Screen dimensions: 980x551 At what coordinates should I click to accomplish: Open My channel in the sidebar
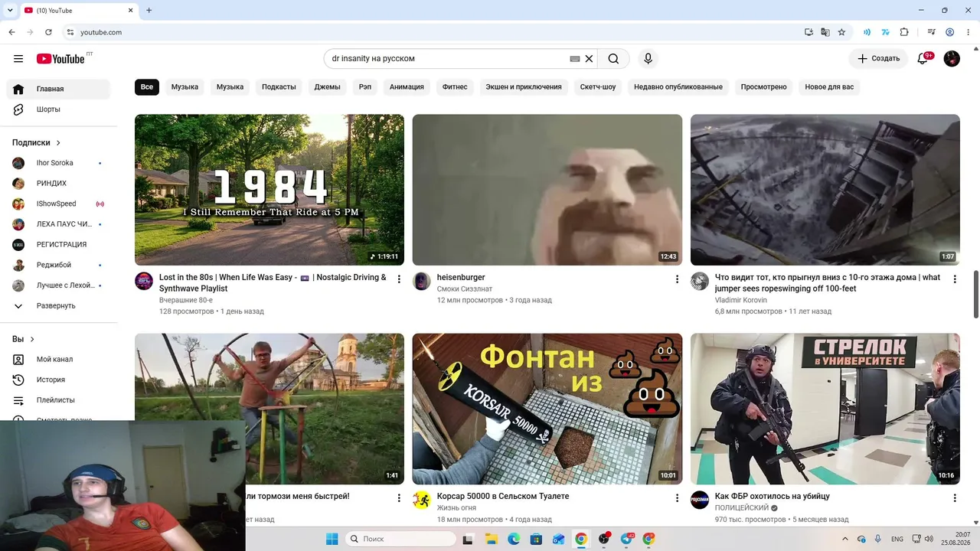coord(59,360)
